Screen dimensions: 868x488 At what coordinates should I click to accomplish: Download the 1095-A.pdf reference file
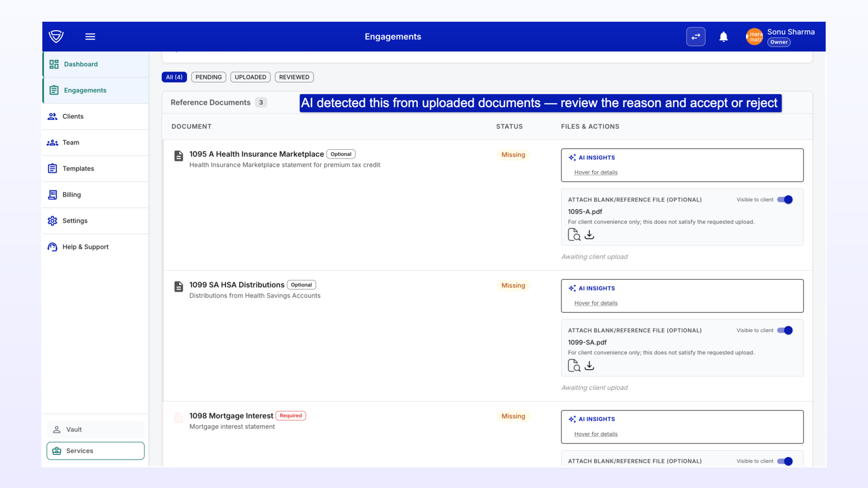(589, 235)
